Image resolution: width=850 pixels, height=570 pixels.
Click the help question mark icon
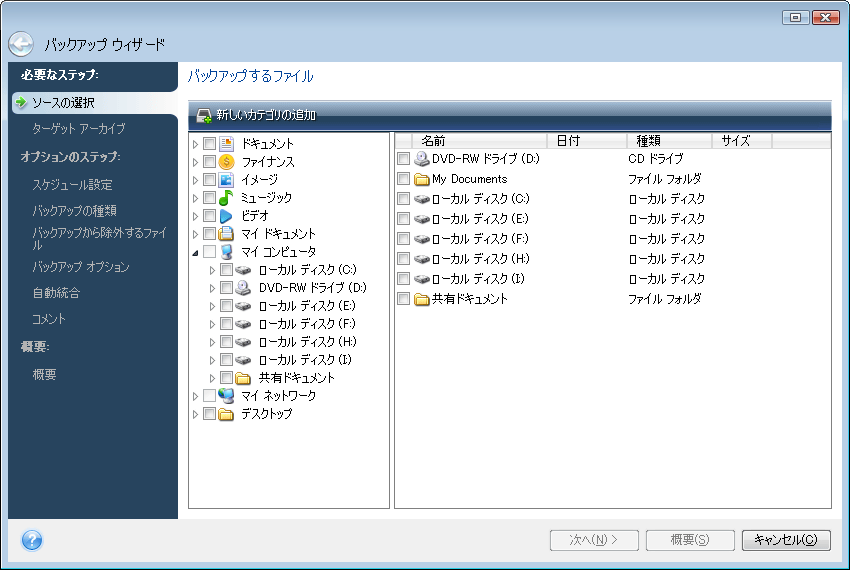(x=30, y=540)
